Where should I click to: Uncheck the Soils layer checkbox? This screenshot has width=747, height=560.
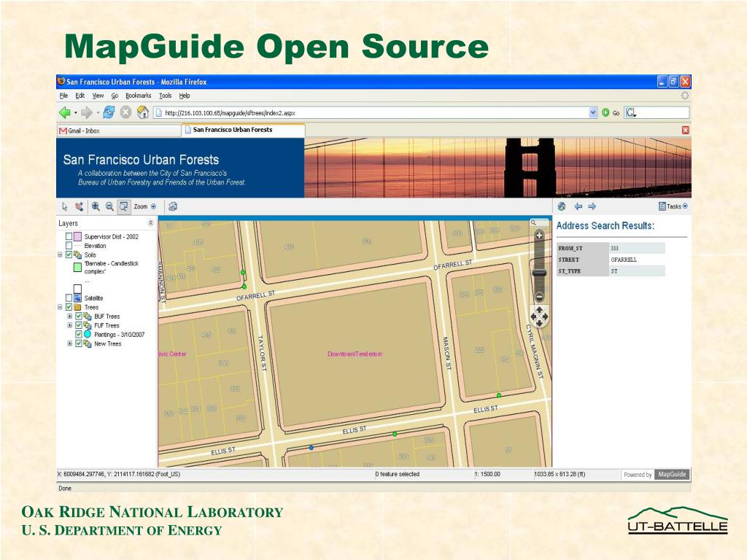[x=69, y=254]
